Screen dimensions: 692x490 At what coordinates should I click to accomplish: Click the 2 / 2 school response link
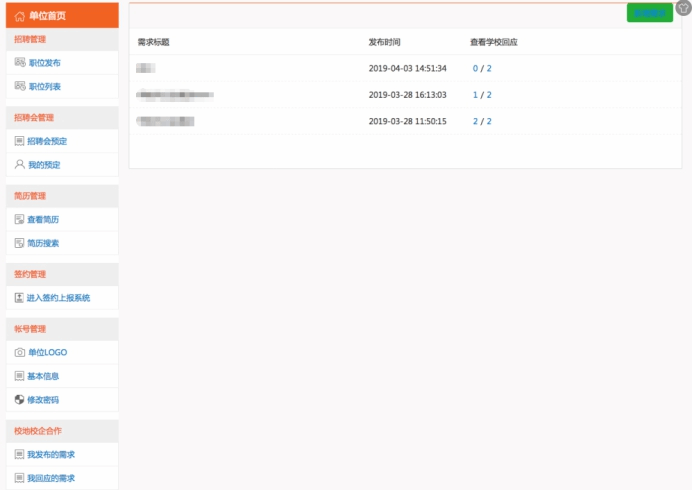[482, 121]
